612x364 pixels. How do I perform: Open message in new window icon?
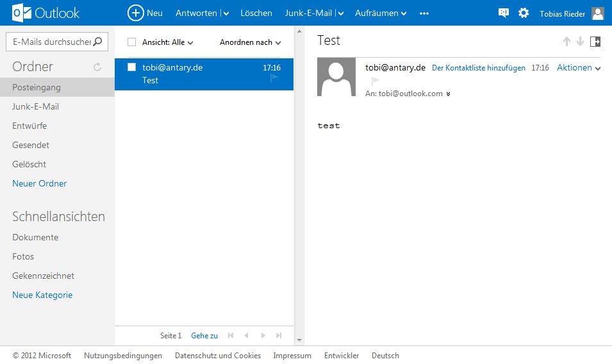pos(595,42)
